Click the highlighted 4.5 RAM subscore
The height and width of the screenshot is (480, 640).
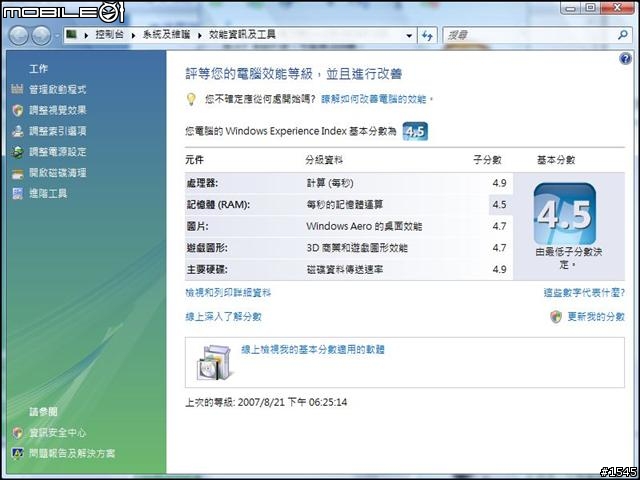tap(499, 204)
